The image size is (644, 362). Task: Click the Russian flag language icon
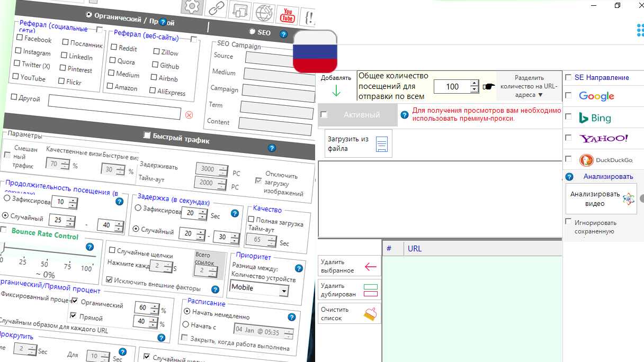315,51
